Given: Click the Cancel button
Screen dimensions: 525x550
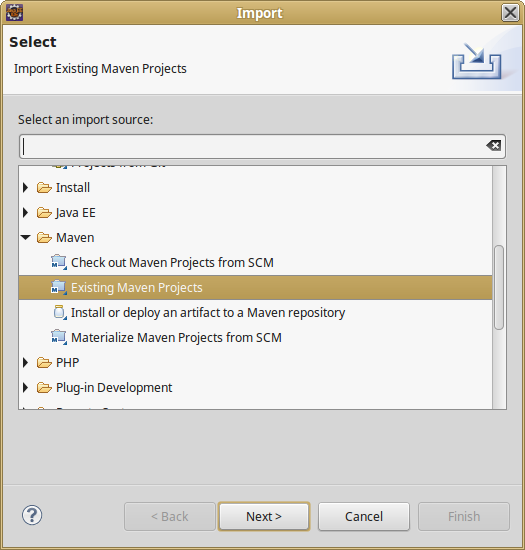Looking at the screenshot, I should (364, 516).
